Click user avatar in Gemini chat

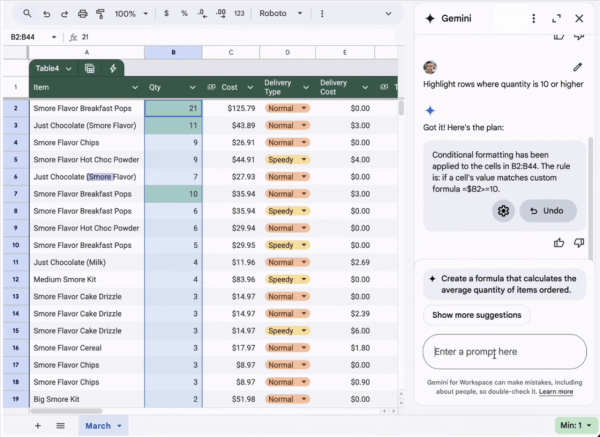(x=430, y=67)
